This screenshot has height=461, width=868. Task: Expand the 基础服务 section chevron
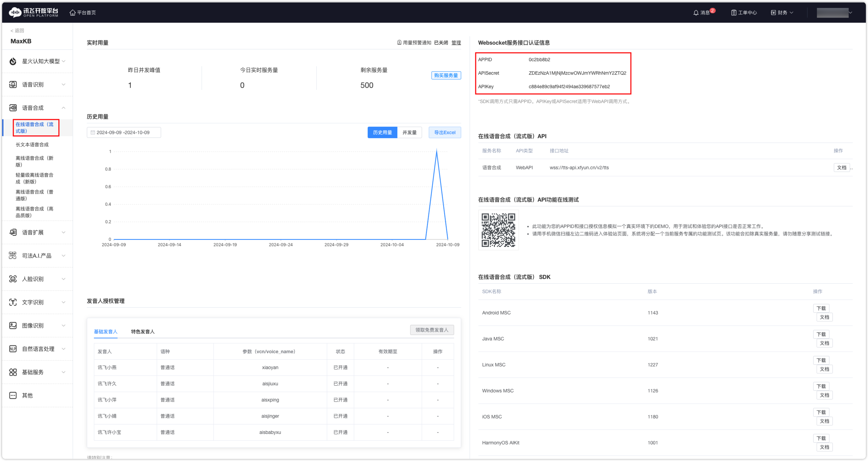click(x=63, y=372)
